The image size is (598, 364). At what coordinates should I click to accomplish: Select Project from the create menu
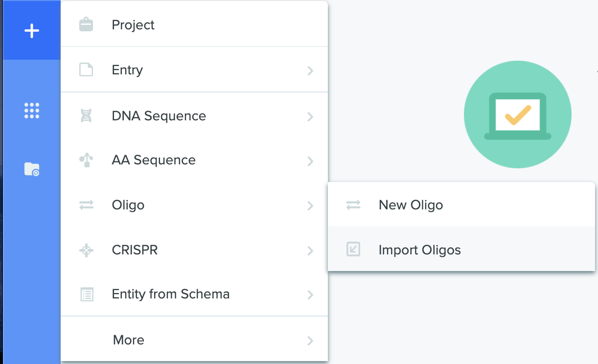[x=194, y=24]
